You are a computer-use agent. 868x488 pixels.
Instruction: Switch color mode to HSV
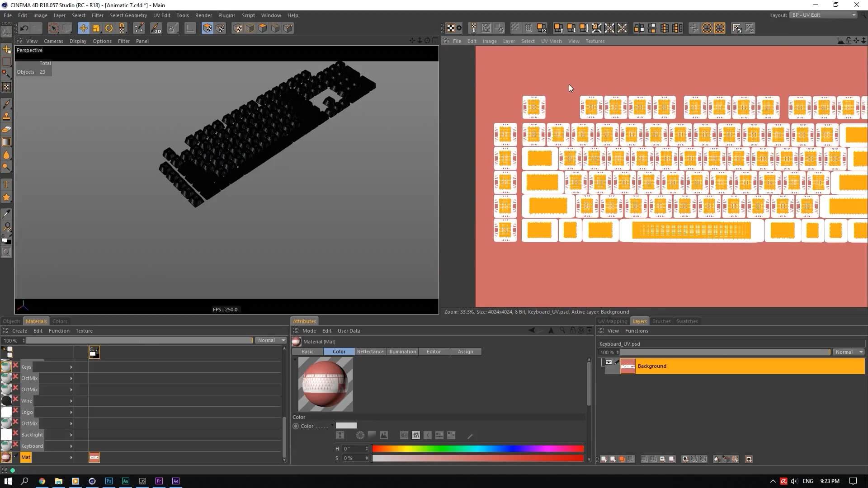(x=416, y=435)
